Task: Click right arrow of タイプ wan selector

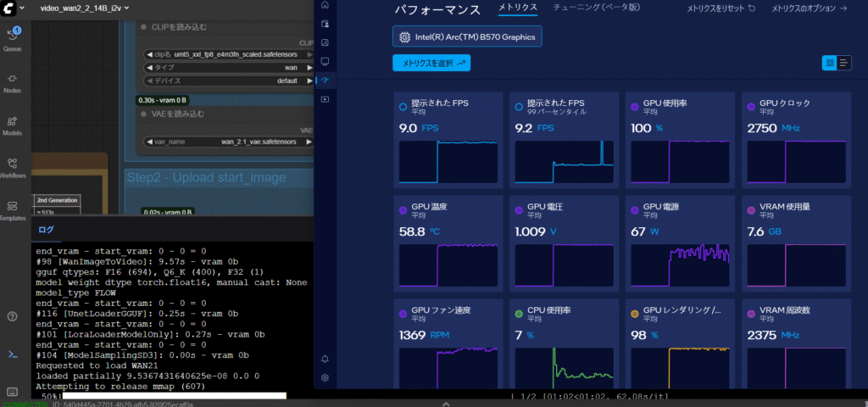Action: 309,68
